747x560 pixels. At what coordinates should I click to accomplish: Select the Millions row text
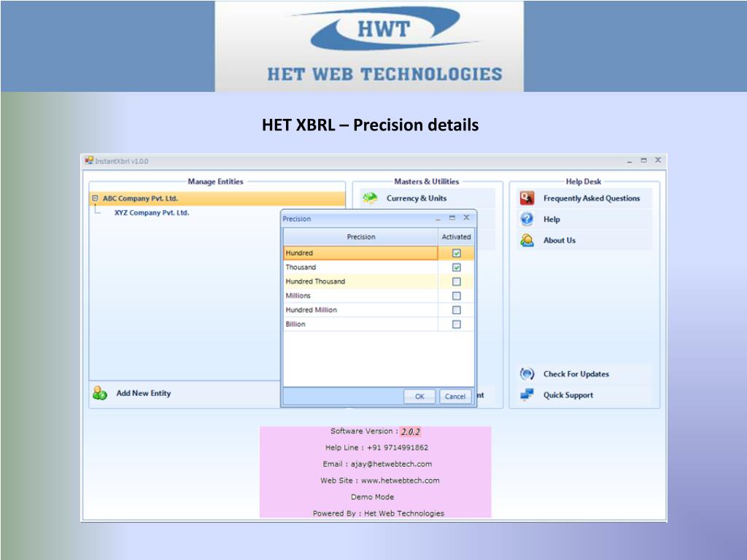pos(298,296)
